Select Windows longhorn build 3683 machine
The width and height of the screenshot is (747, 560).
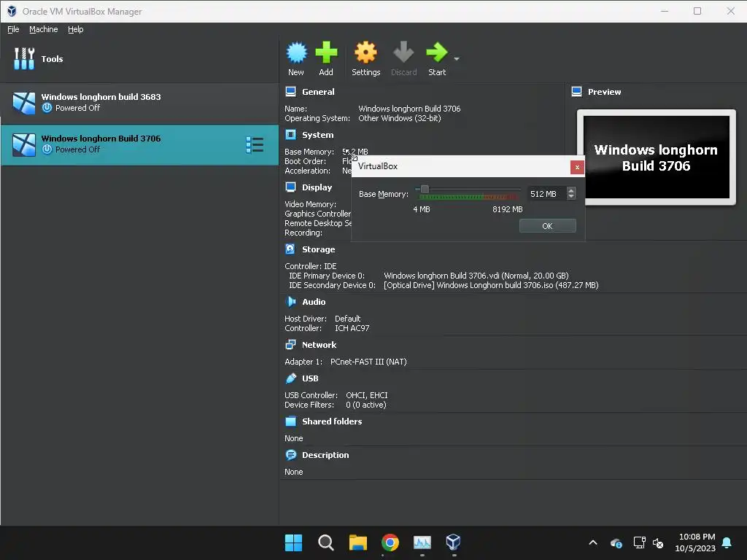tap(139, 103)
